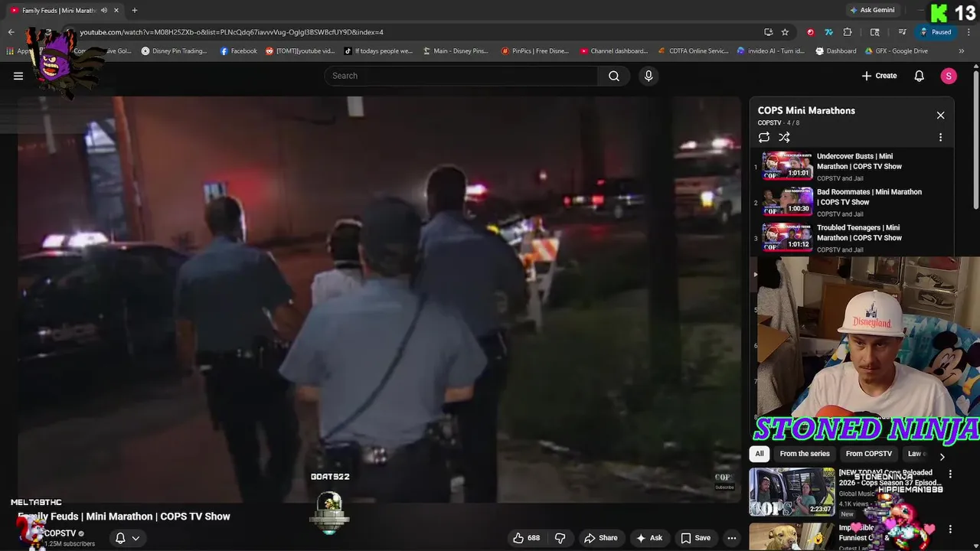Open the GFX - Google Drive bookmark
The width and height of the screenshot is (980, 551).
(897, 51)
